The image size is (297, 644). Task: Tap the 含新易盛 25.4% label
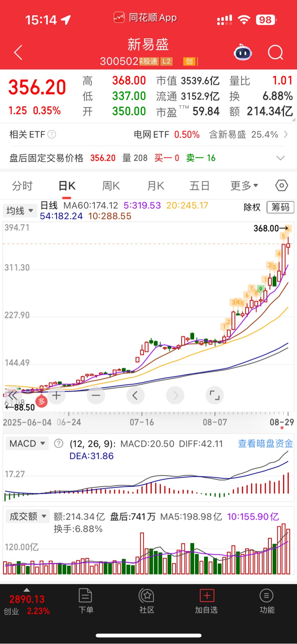tap(244, 134)
